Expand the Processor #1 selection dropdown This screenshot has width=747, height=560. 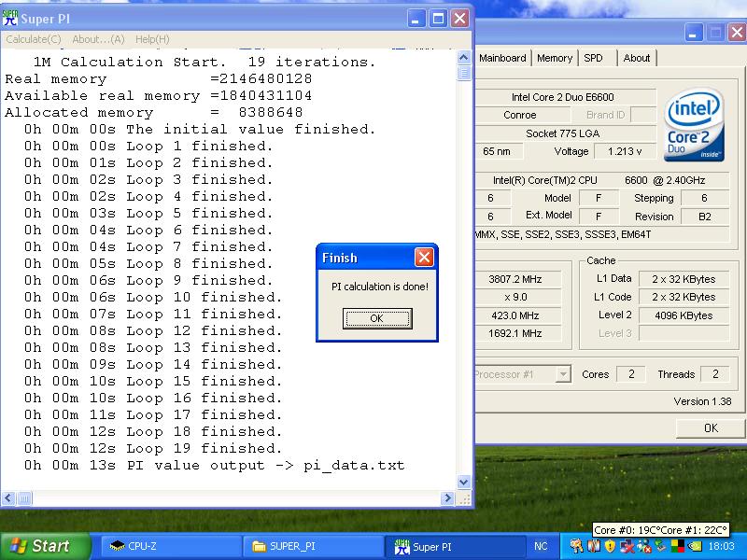(563, 374)
